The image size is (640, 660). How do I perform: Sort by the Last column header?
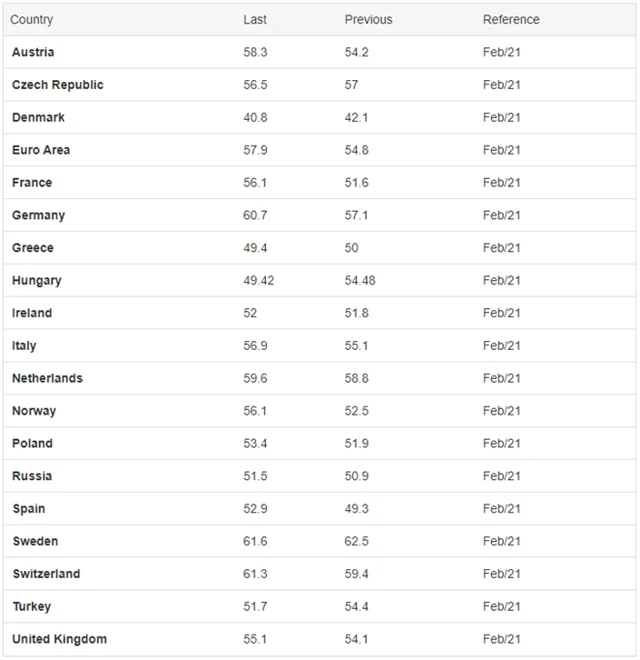255,19
